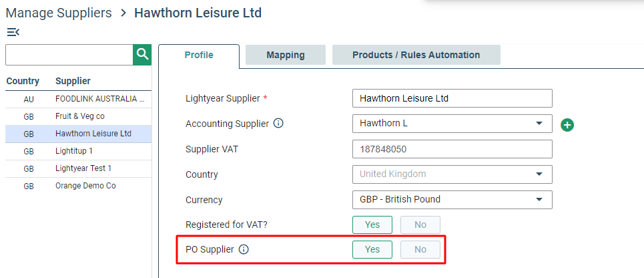Screen dimensions: 644x278
Task: Collapse the supplier list sidebar icon
Action: 13,32
